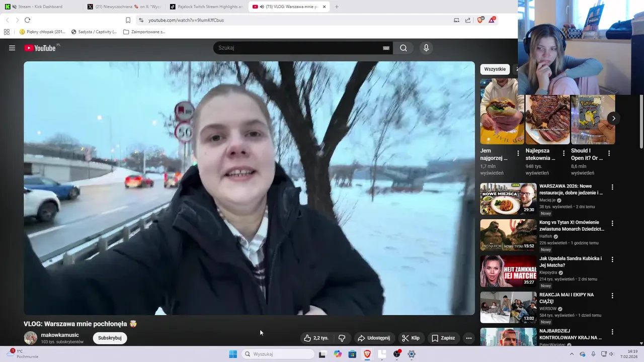Open makowkamusic channel name link
Viewport: 644px width, 362px height.
pyautogui.click(x=60, y=335)
